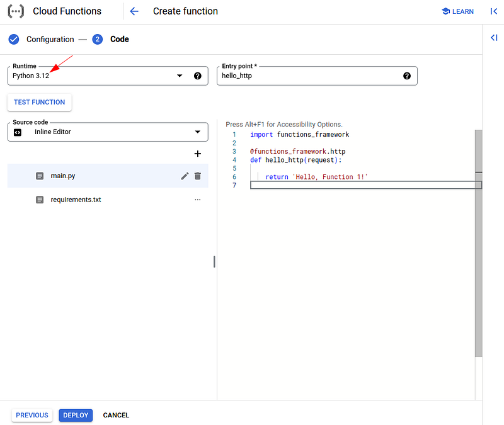The image size is (504, 425).
Task: Click the 'Create function' heading
Action: click(x=185, y=11)
